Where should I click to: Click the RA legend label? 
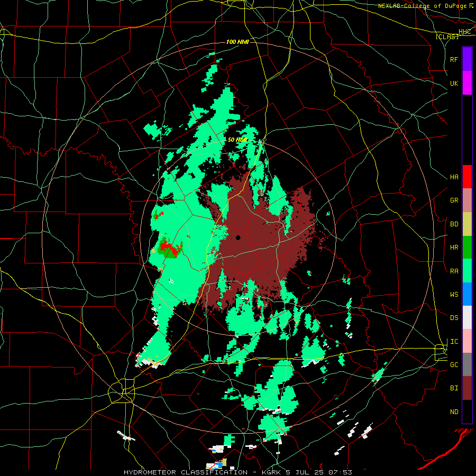click(x=454, y=271)
